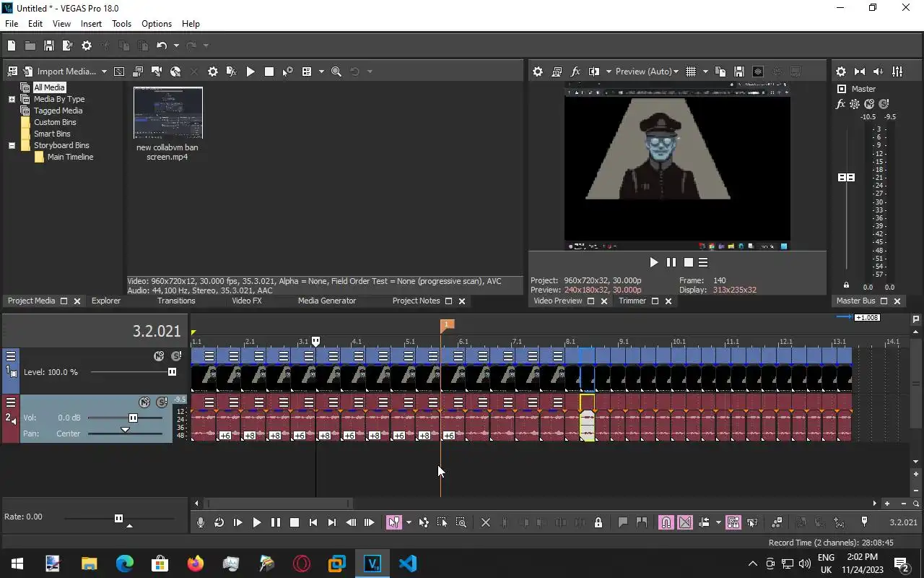Screen dimensions: 924x578
Task: Switch to the Trimmer tab
Action: click(632, 301)
